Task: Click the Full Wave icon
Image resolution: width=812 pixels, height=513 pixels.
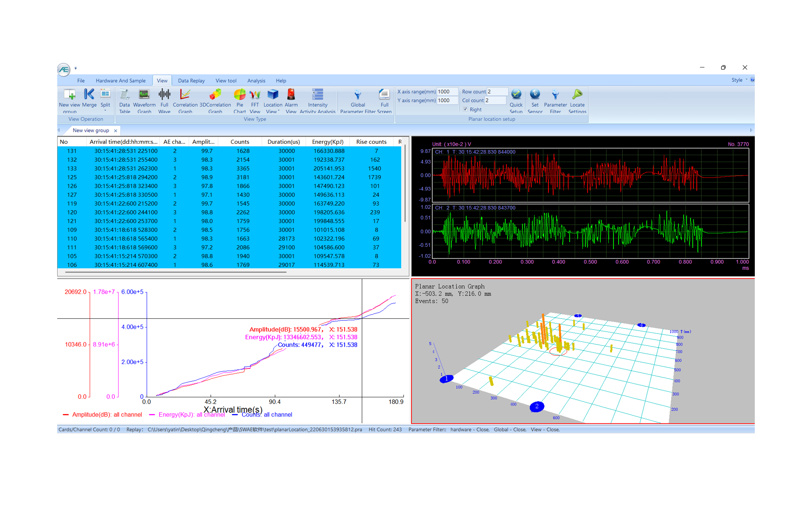Action: 164,95
